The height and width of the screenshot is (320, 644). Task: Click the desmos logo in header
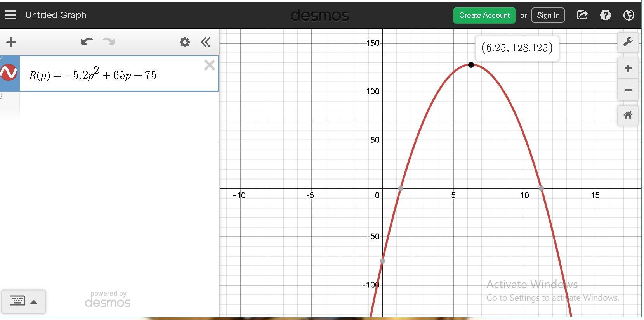[320, 16]
